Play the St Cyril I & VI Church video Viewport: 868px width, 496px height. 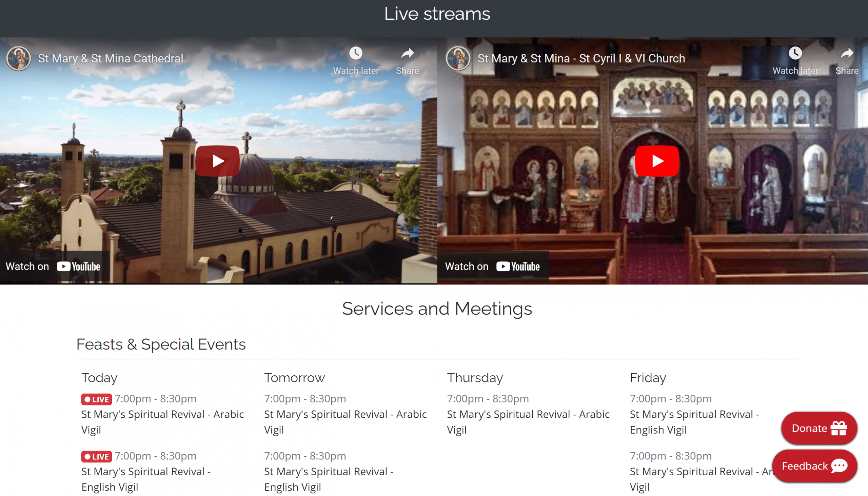(657, 161)
